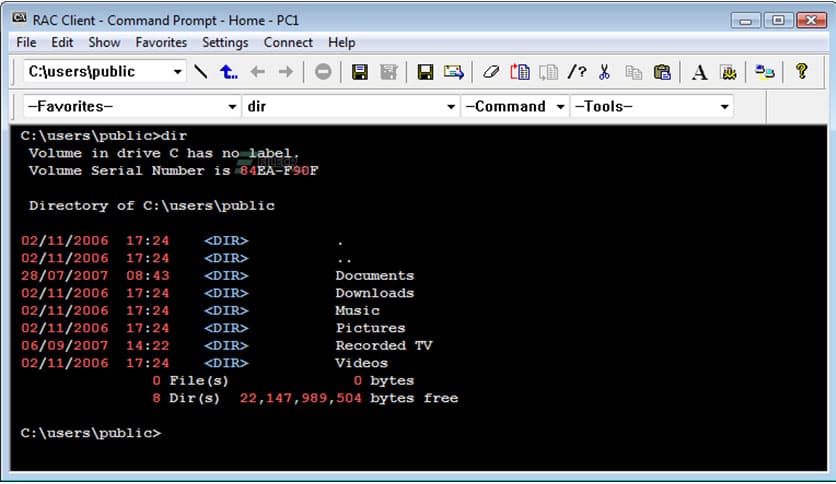Click the 22,147,989,504 bytes free value
This screenshot has width=836, height=484.
[301, 398]
